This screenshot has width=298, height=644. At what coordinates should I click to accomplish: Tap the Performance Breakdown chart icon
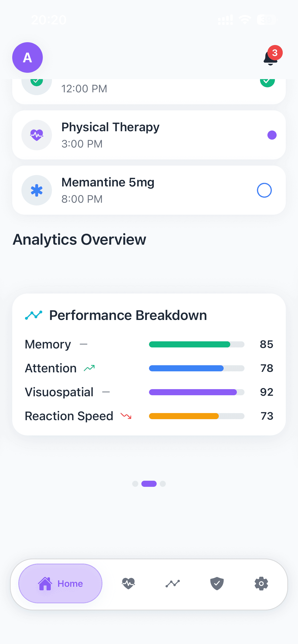34,315
